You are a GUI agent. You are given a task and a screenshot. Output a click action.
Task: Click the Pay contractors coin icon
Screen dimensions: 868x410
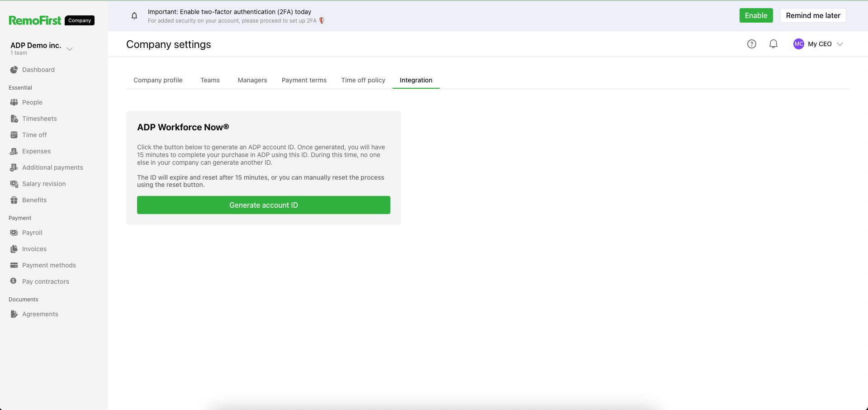coord(14,281)
